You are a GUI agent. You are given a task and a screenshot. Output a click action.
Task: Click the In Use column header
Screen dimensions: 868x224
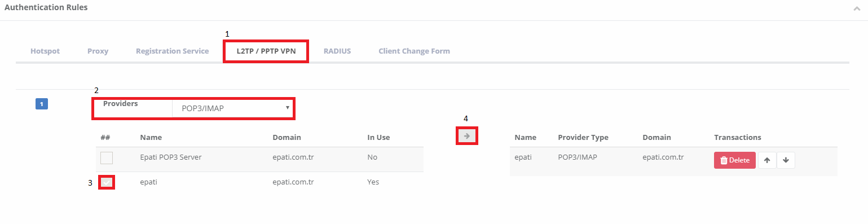pos(378,137)
